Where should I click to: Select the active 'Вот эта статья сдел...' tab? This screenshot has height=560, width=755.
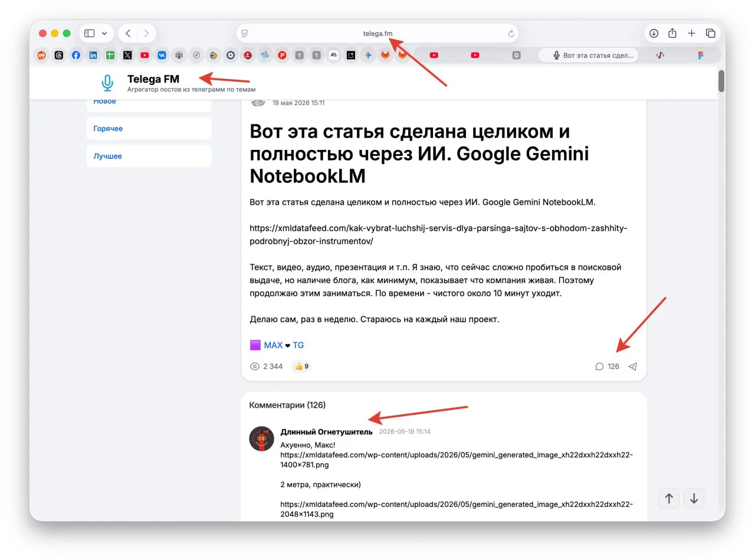click(x=589, y=55)
